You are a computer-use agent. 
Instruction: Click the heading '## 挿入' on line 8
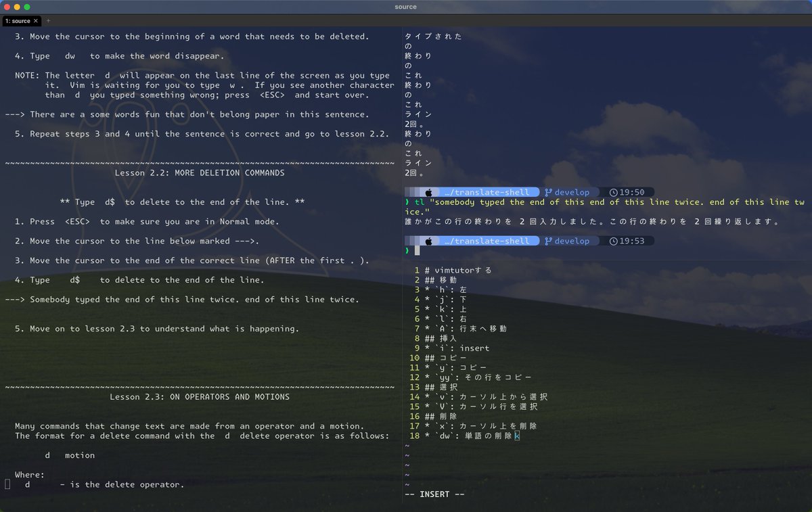click(441, 339)
